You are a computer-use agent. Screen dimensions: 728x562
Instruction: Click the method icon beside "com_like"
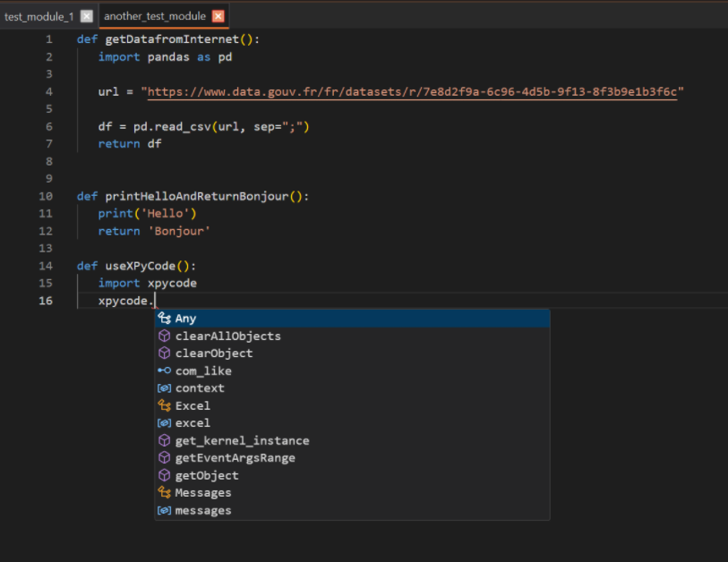coord(163,370)
